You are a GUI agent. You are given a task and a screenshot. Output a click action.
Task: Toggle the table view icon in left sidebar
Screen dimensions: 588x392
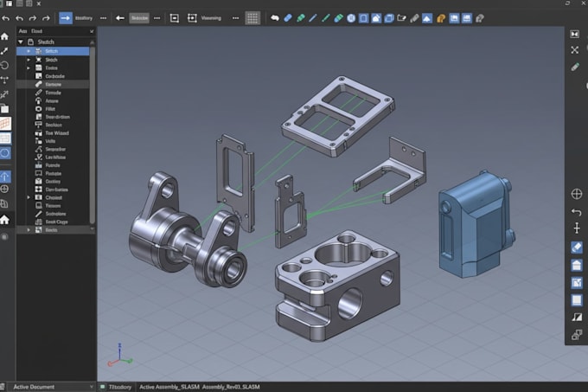[5, 138]
